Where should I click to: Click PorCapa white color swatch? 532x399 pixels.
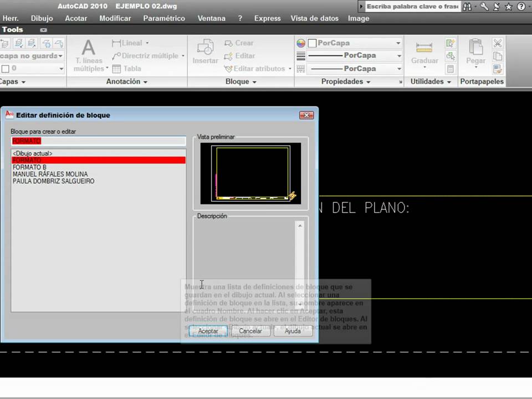[x=313, y=43]
